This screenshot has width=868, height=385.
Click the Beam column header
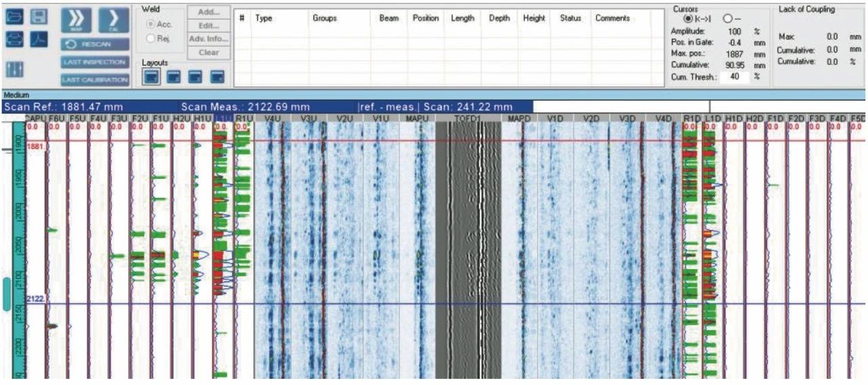point(389,18)
